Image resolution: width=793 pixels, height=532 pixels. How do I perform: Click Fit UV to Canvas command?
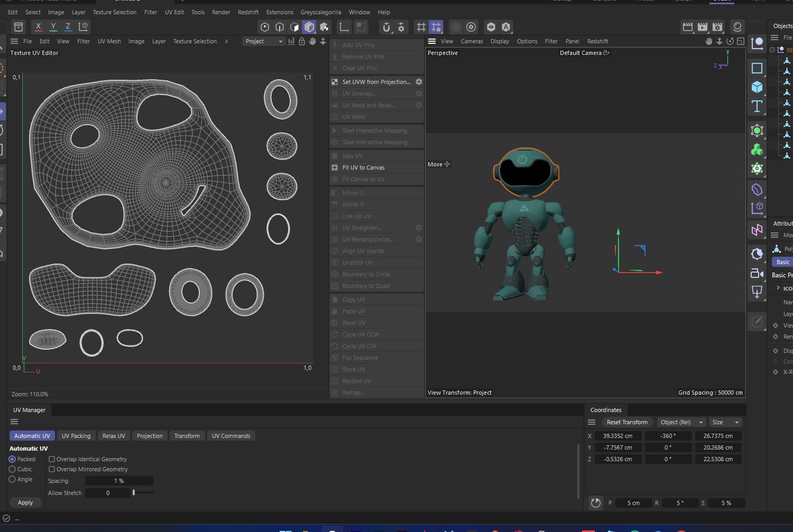pyautogui.click(x=376, y=167)
